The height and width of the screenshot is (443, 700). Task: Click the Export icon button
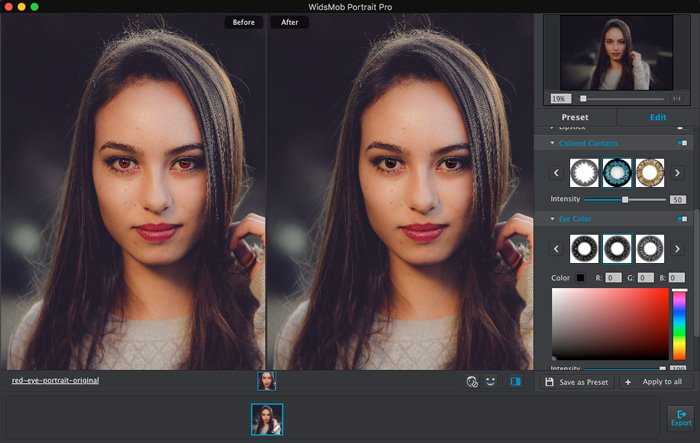point(681,418)
